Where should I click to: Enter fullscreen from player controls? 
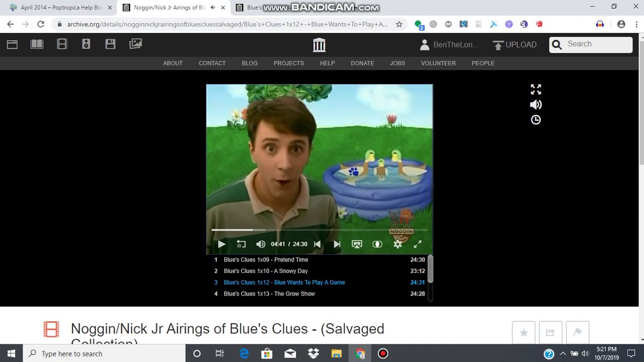coord(418,244)
